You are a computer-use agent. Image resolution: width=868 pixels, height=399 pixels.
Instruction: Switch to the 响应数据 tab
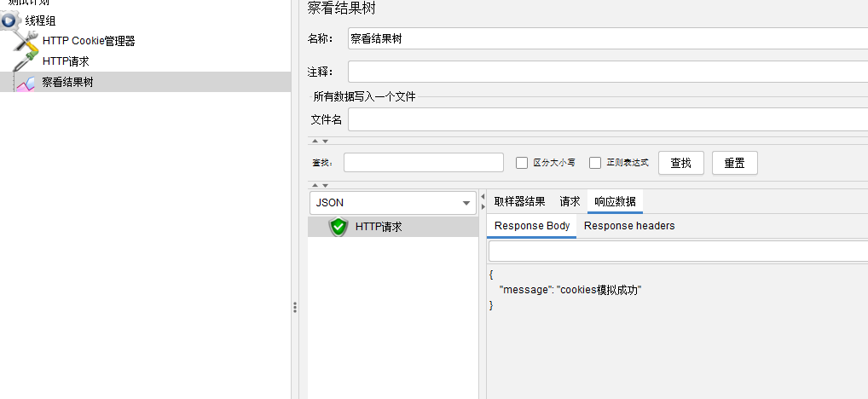615,201
